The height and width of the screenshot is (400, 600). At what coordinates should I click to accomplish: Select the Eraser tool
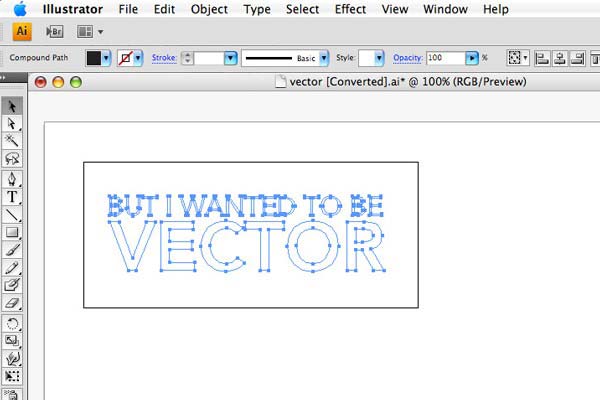(x=12, y=303)
